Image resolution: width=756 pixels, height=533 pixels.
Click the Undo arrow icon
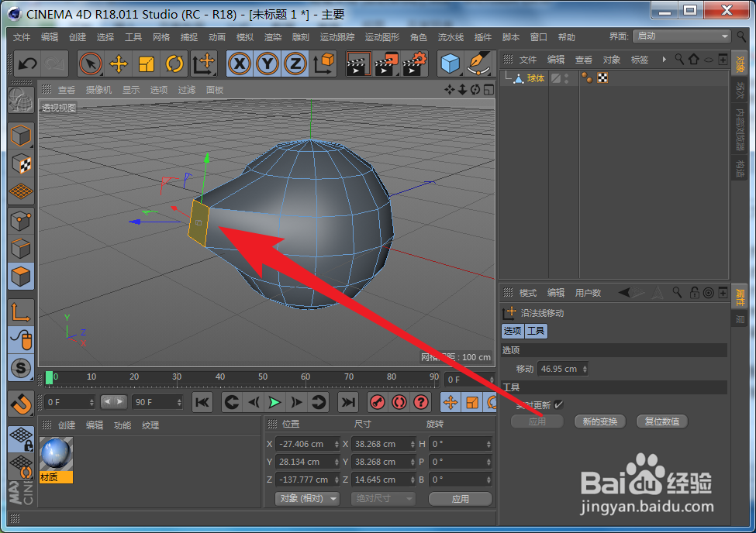[27, 63]
